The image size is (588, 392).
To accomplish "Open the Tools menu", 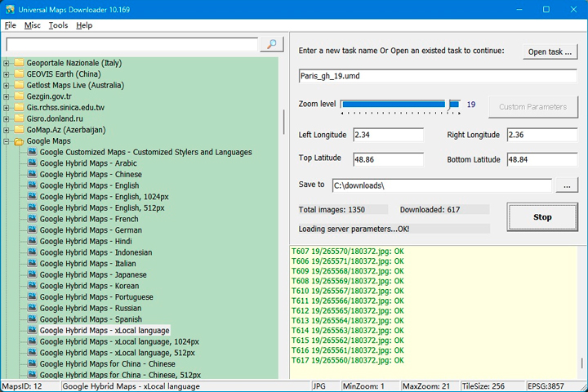I will pos(58,25).
